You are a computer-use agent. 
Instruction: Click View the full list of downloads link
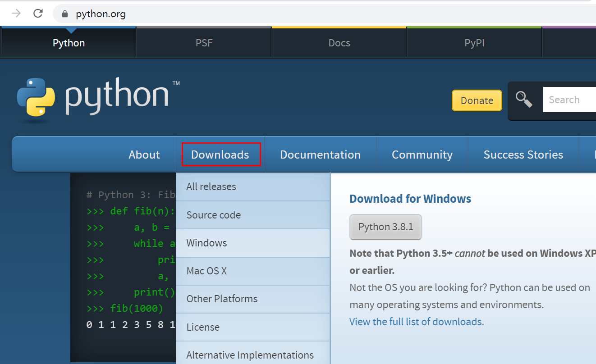tap(416, 322)
